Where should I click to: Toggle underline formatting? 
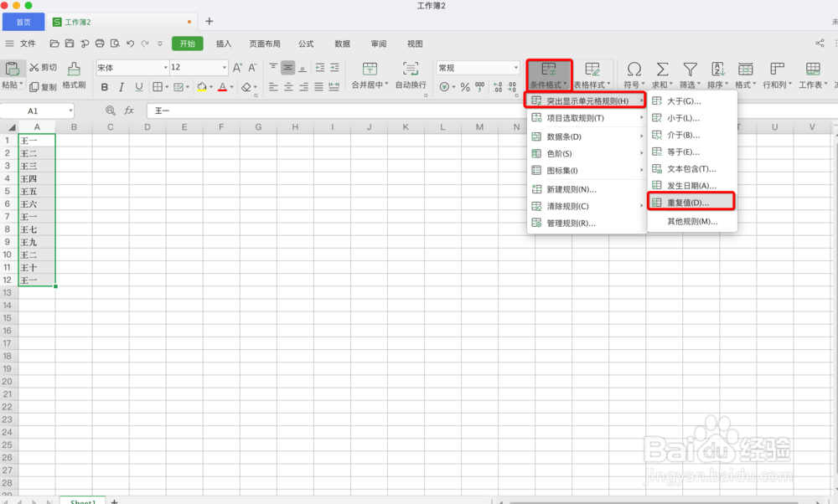coord(139,87)
